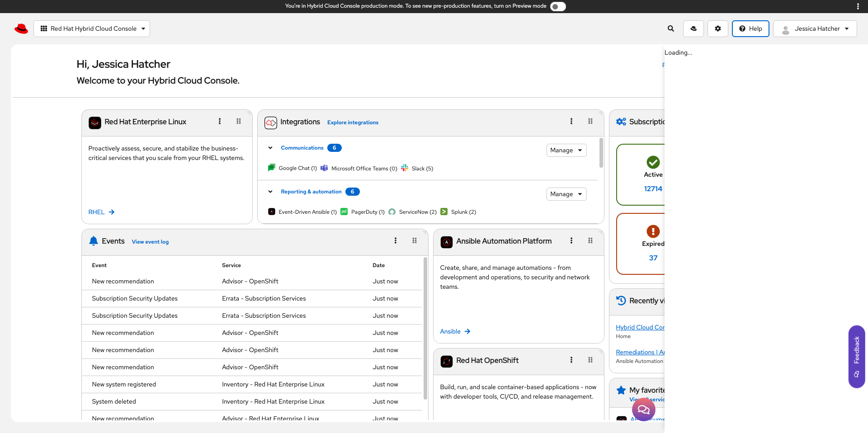Open the search magnifier icon
868x433 pixels.
671,28
